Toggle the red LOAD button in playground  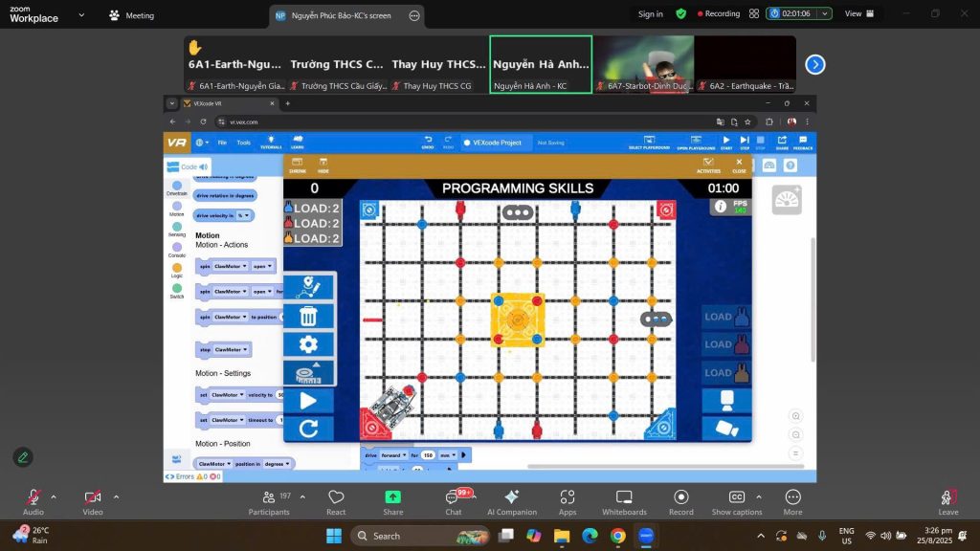[x=727, y=344]
